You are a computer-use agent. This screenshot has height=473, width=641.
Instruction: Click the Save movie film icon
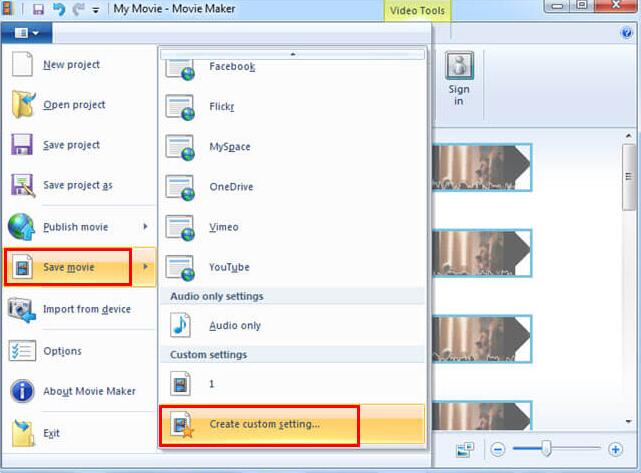click(x=22, y=267)
